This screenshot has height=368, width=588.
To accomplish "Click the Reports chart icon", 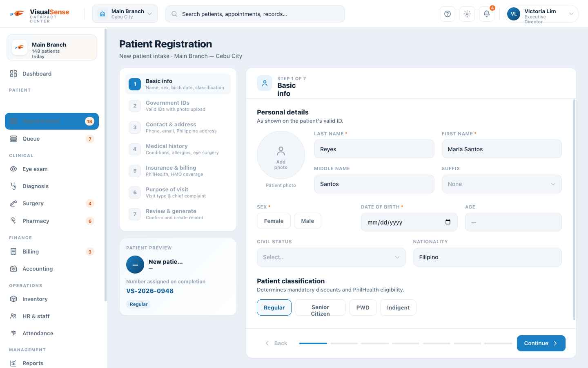I will point(13,363).
